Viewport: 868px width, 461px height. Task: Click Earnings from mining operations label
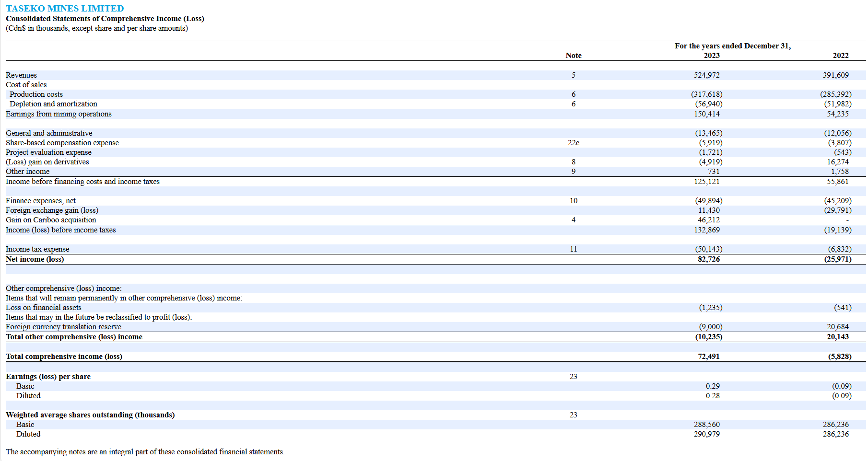pyautogui.click(x=59, y=114)
